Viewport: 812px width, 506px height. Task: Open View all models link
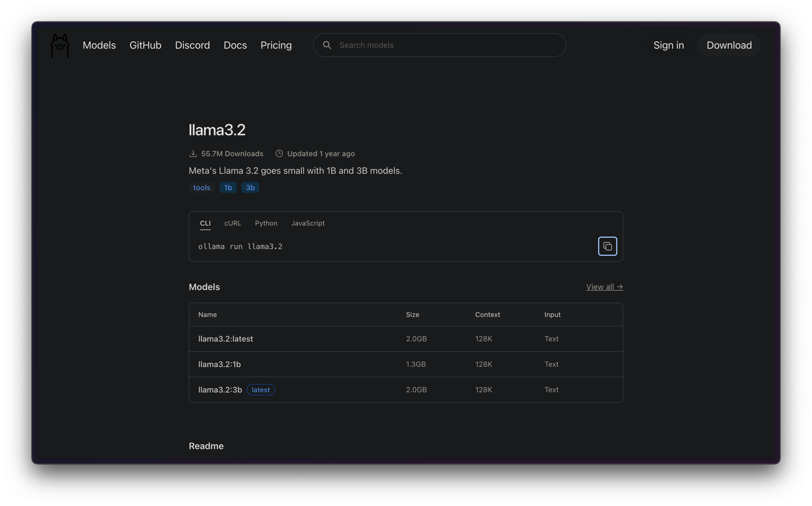point(604,287)
